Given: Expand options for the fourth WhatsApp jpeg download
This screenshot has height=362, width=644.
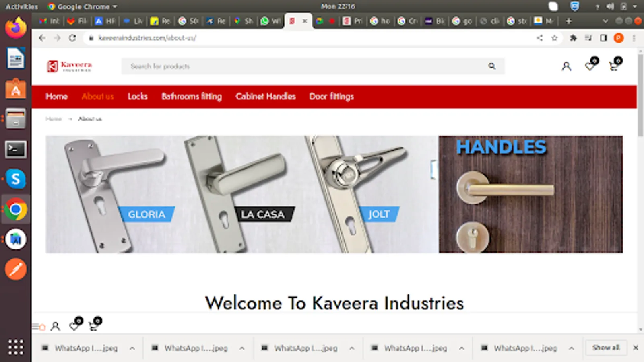Looking at the screenshot, I should (462, 348).
